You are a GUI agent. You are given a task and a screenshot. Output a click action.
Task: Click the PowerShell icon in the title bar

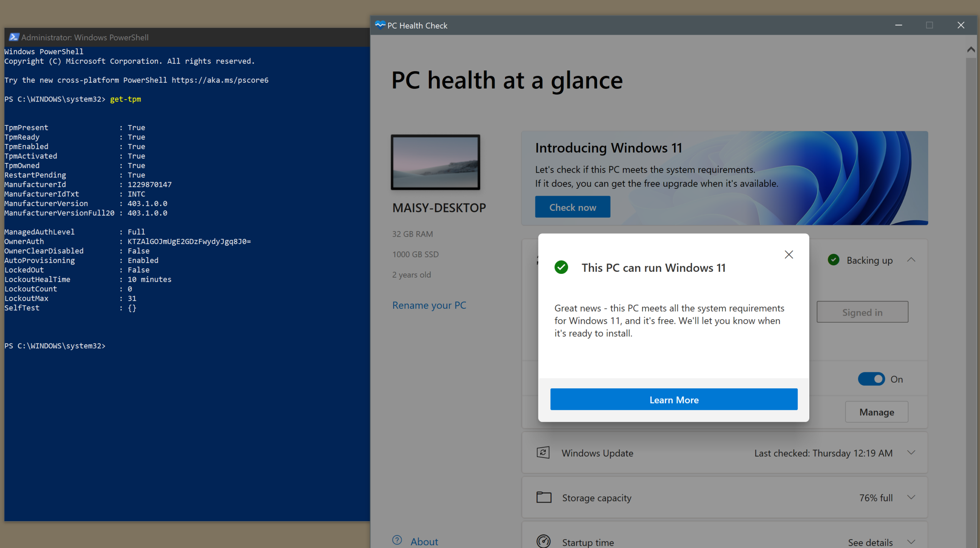(14, 37)
